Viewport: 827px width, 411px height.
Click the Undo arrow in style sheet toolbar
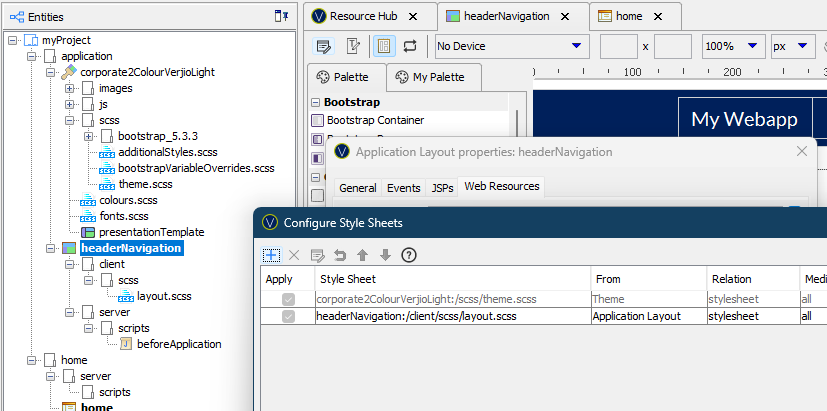[x=340, y=255]
